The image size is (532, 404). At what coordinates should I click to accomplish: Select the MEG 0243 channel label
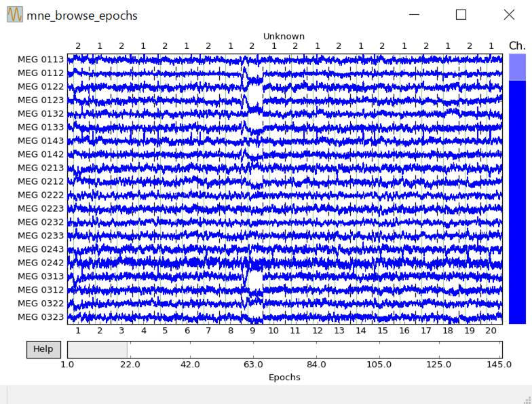[x=41, y=249]
